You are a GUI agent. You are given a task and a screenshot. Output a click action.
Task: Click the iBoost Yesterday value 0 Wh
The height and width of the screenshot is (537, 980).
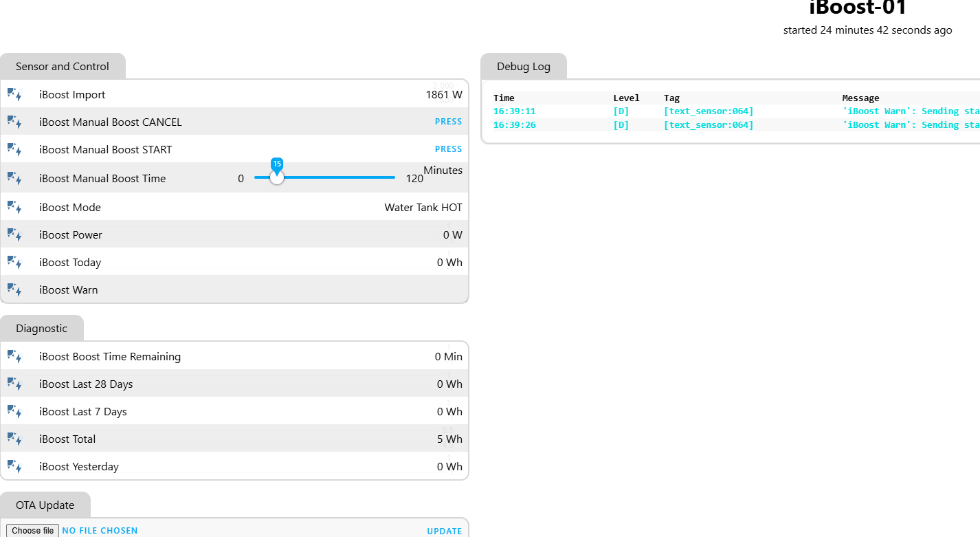pos(449,467)
